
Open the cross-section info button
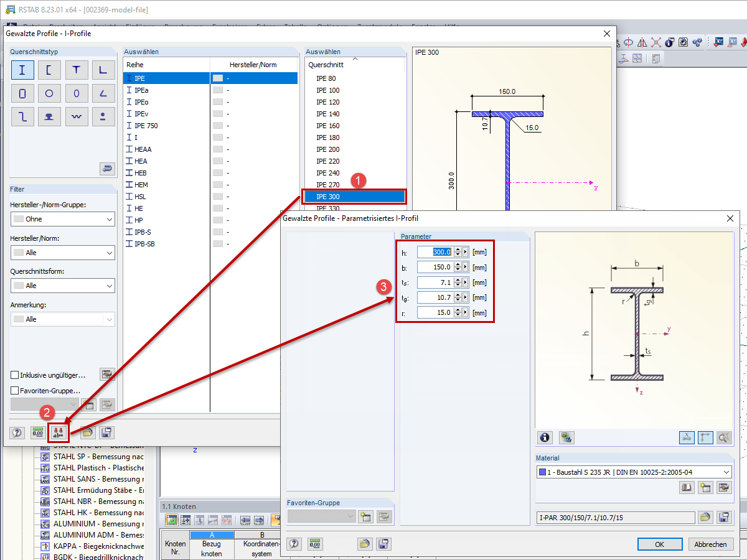(546, 437)
